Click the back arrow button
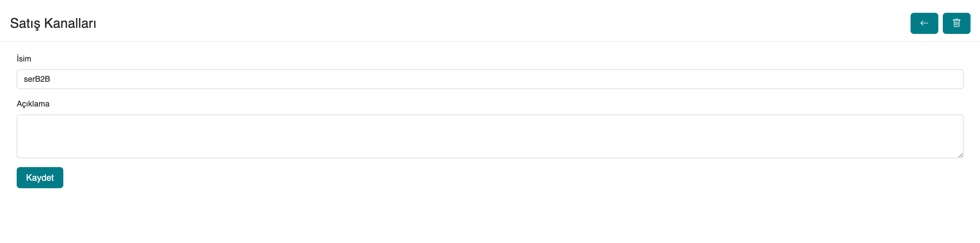The height and width of the screenshot is (243, 980). [x=924, y=23]
